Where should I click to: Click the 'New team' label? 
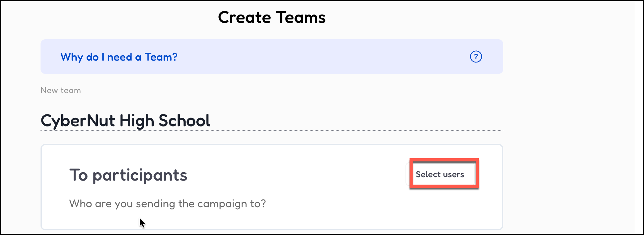click(61, 90)
